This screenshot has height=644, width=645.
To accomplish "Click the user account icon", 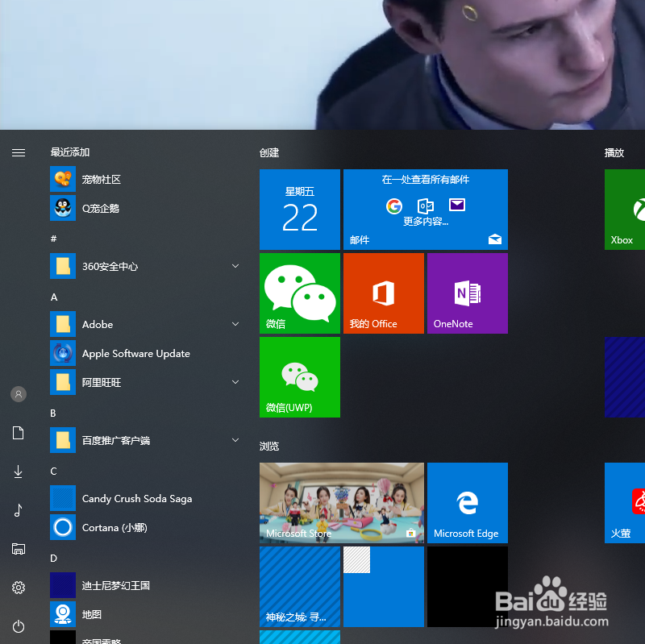I will pyautogui.click(x=18, y=394).
